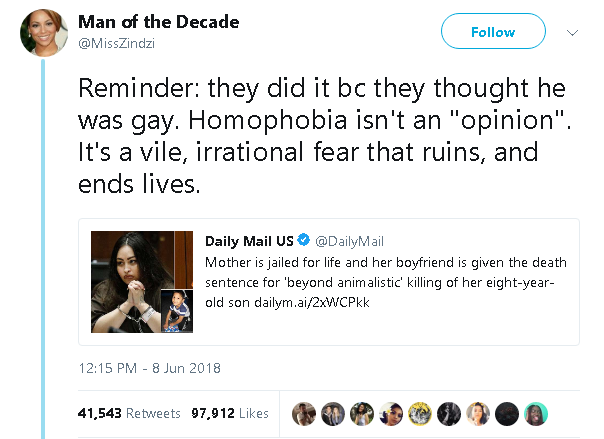Click the @DailyMail handle
This screenshot has width=604, height=439.
(351, 242)
